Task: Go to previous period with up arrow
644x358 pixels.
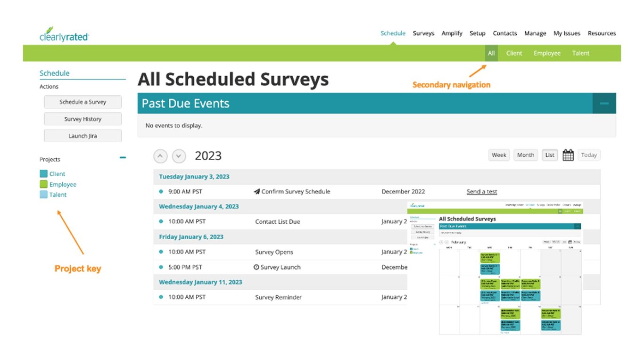Action: 161,156
